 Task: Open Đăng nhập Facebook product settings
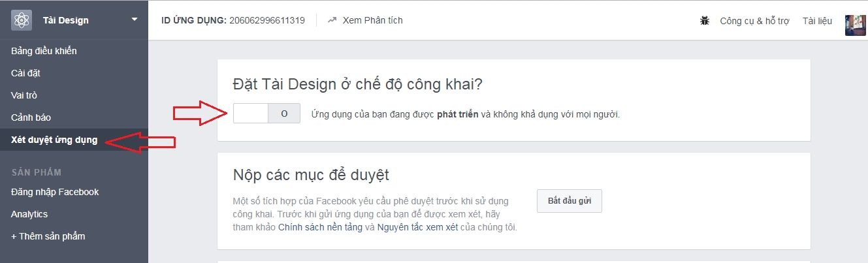(55, 192)
